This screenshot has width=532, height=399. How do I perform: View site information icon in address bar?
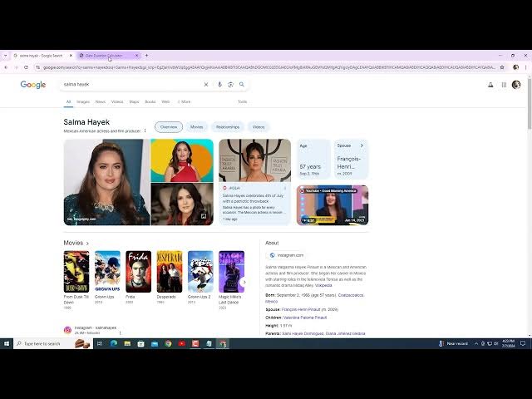pos(37,67)
